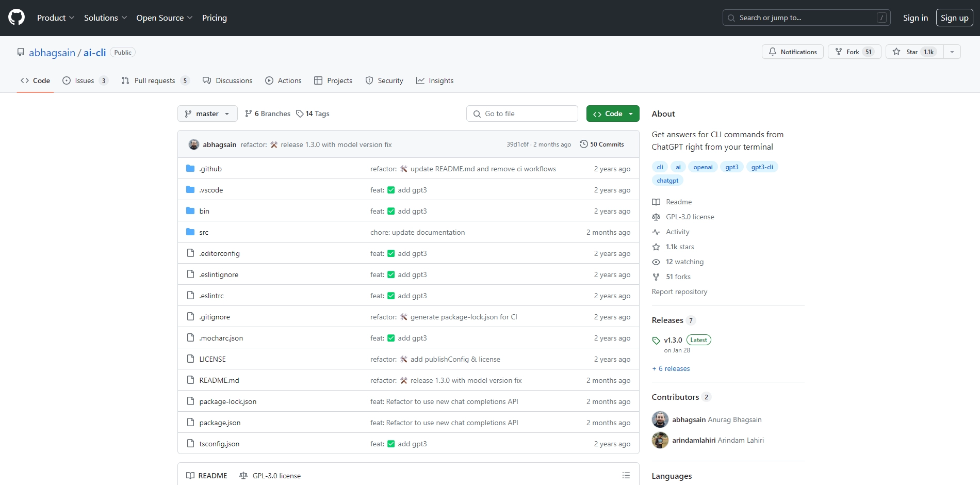The image size is (980, 485).
Task: Expand the green Code dropdown button
Action: [x=613, y=114]
